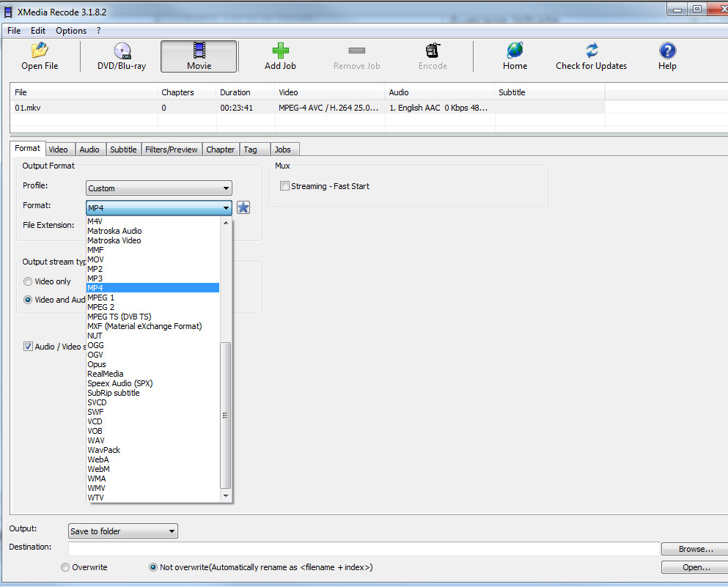
Task: Open the File menu
Action: point(14,31)
